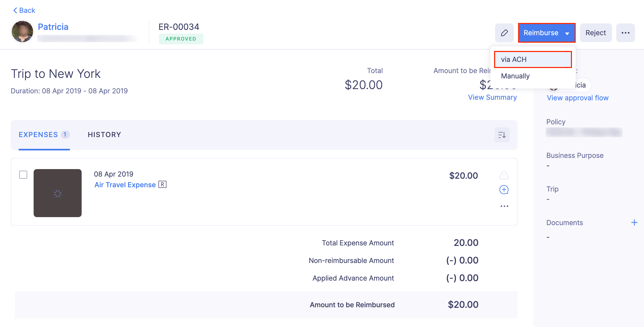Screen dimensions: 644x327
Task: Choose the via ACH reimbursement option
Action: click(533, 59)
